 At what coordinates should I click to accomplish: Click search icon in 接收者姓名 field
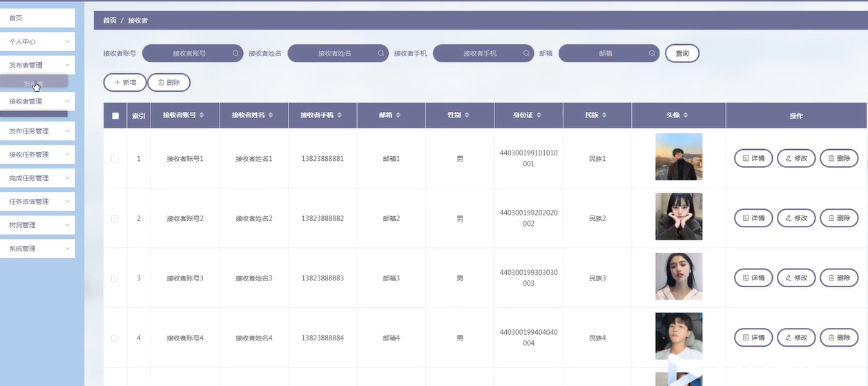[x=380, y=53]
